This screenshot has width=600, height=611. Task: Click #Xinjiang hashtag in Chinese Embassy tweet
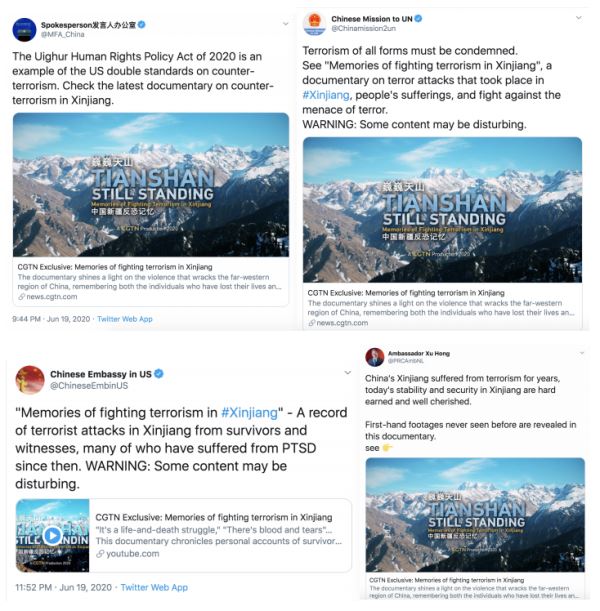[x=249, y=413]
